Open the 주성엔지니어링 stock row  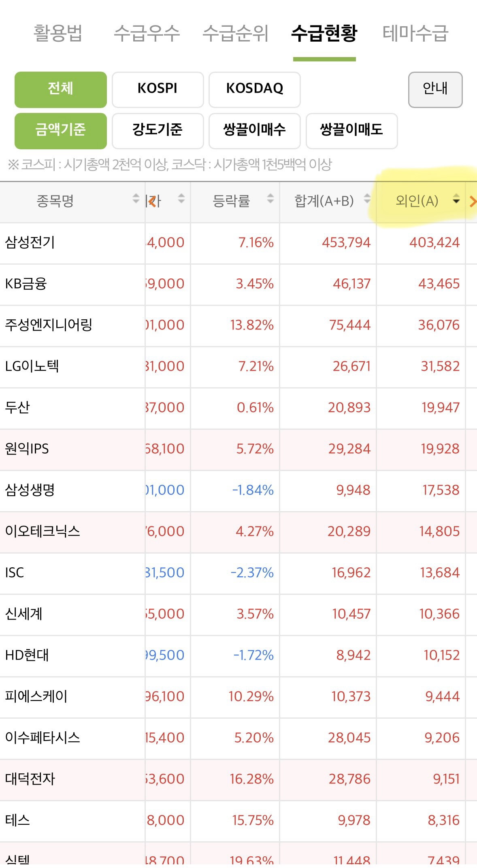coord(238,325)
